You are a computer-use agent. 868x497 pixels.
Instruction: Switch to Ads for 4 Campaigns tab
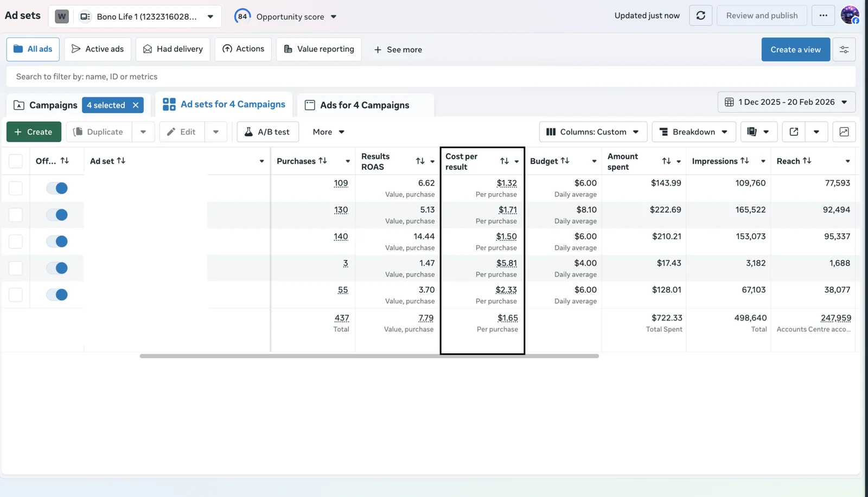coord(365,105)
